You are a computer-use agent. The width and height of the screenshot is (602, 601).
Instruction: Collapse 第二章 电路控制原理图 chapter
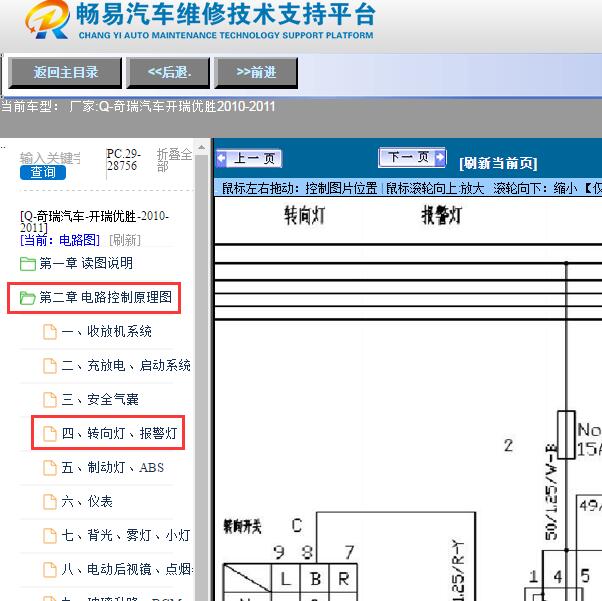106,298
